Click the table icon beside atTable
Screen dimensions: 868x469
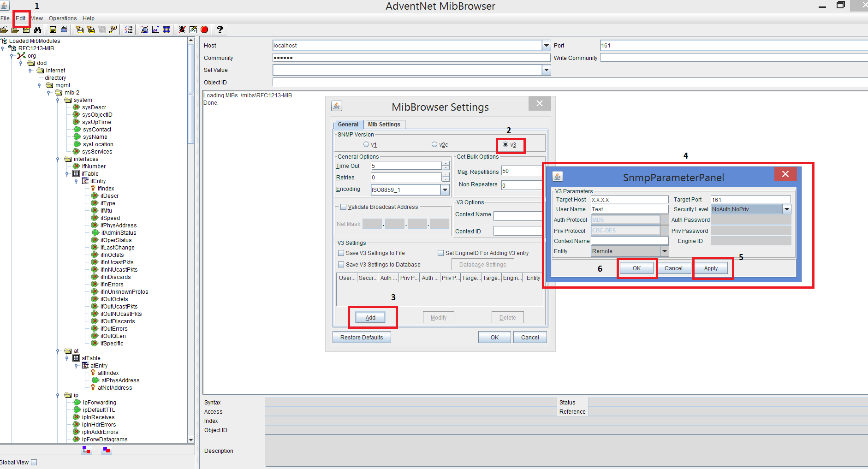coord(76,358)
